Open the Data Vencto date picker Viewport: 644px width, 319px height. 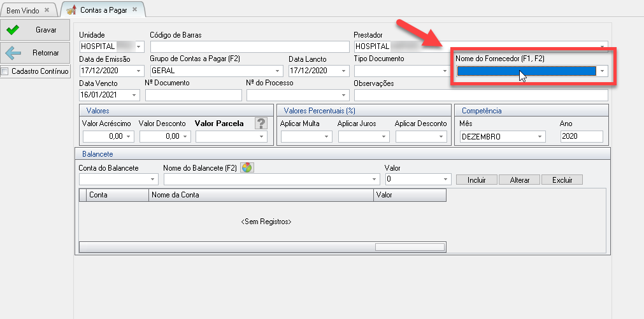[134, 95]
